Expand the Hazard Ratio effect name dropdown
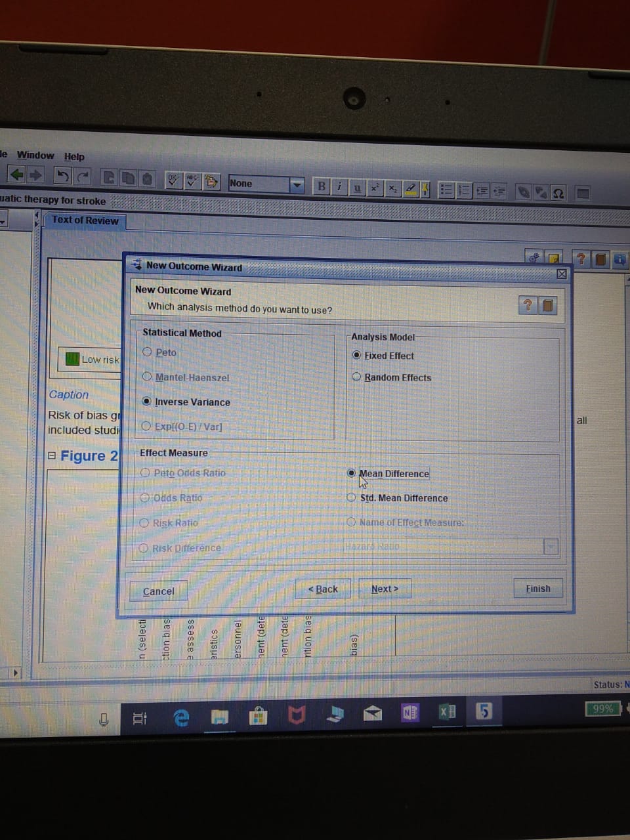The height and width of the screenshot is (840, 630). pyautogui.click(x=551, y=546)
